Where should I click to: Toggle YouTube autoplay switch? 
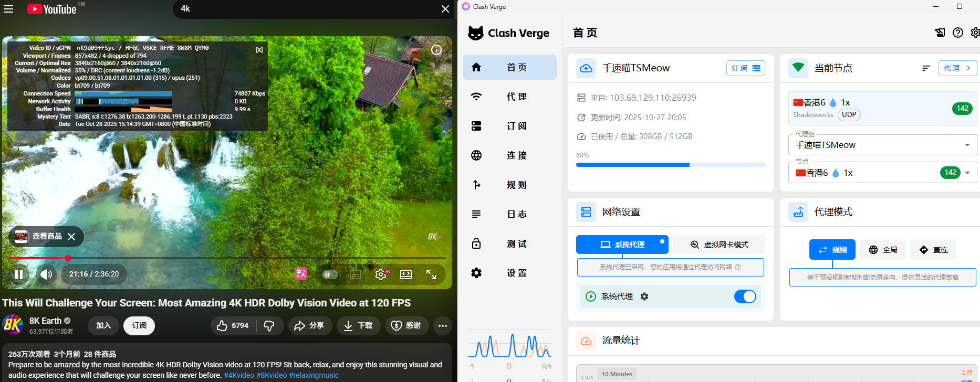330,274
